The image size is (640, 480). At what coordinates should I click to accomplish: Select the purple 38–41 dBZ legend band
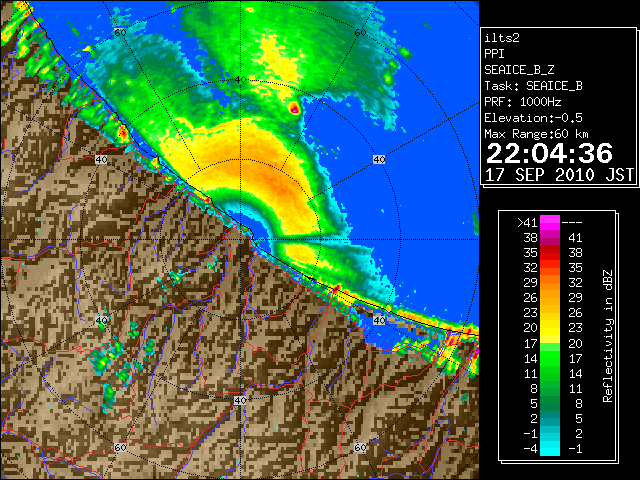click(550, 238)
